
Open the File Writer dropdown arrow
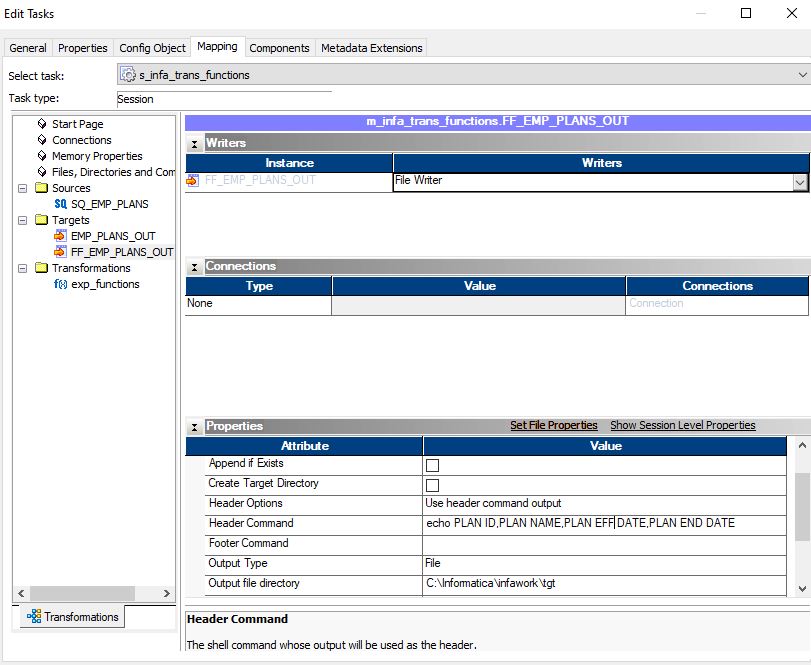[x=800, y=183]
